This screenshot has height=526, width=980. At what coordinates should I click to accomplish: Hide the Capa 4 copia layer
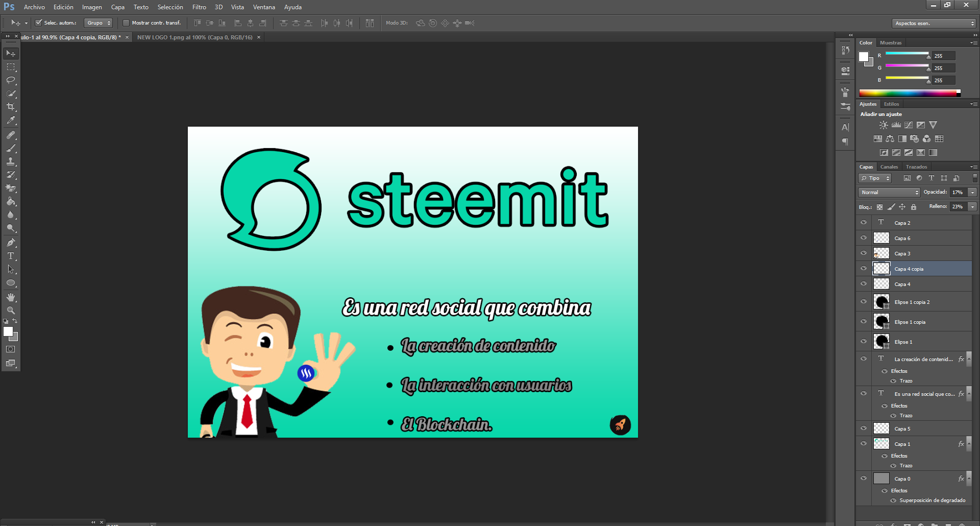[x=864, y=269]
